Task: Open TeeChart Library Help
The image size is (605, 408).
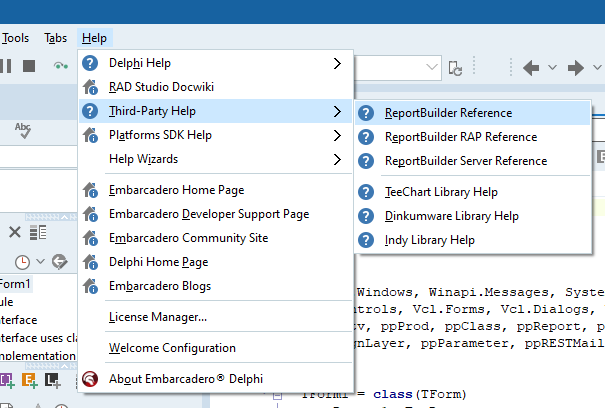Action: pos(473,192)
